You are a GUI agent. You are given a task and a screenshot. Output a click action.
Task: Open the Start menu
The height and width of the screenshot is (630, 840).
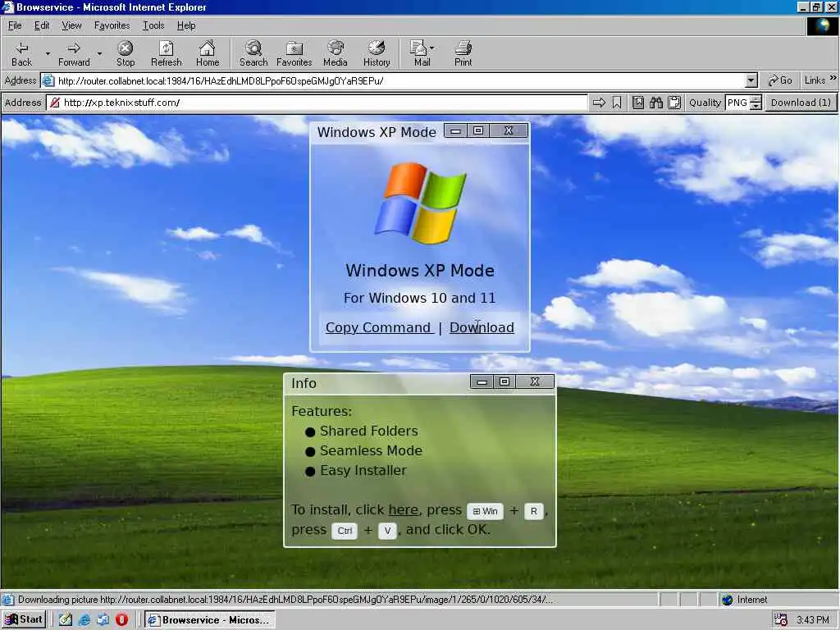pos(24,620)
